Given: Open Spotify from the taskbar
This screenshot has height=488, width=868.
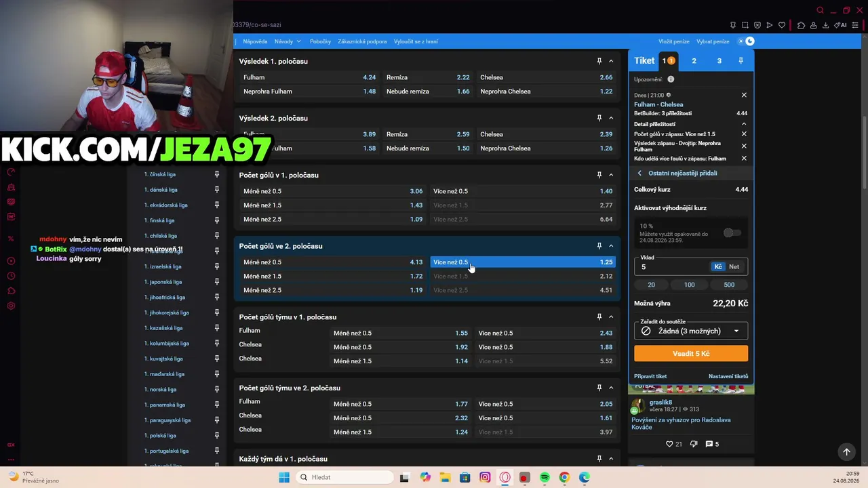Looking at the screenshot, I should tap(545, 477).
